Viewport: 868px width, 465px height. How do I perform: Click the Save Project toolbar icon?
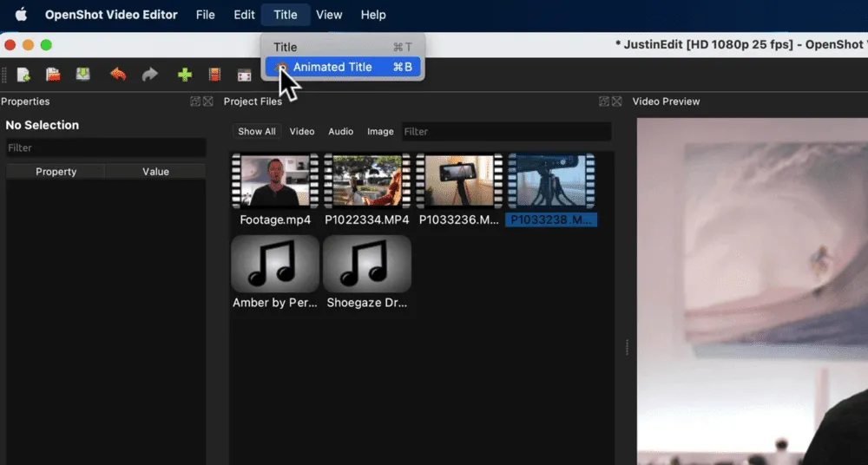(x=82, y=75)
